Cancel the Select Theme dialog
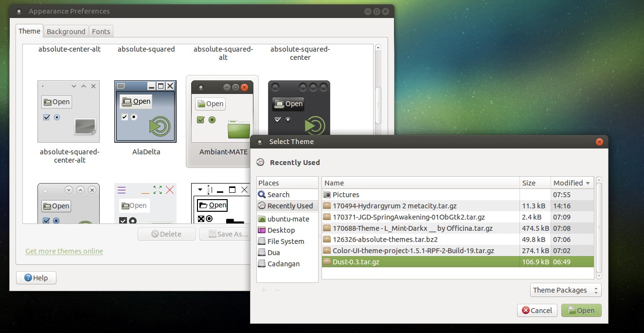Viewport: 644px width, 333px height. point(537,310)
